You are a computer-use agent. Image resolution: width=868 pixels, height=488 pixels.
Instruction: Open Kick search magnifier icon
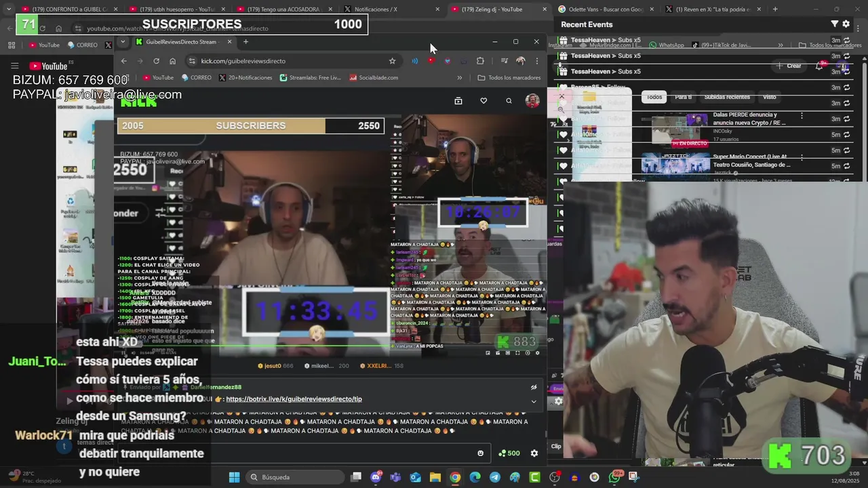tap(509, 101)
